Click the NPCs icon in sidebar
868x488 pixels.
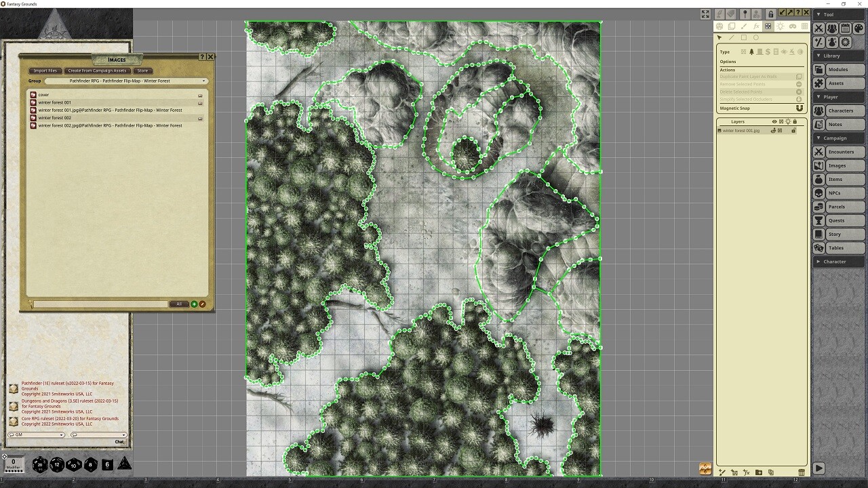[819, 193]
